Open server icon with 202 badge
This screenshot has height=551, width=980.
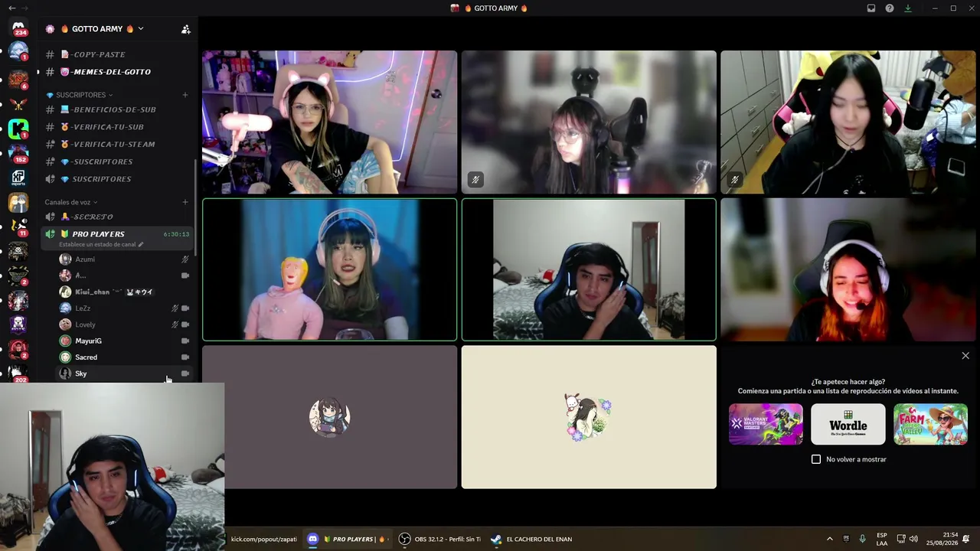pyautogui.click(x=18, y=373)
